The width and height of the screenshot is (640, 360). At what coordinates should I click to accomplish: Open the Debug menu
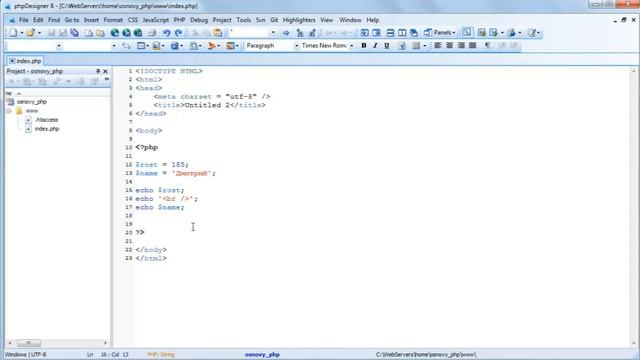[x=199, y=20]
